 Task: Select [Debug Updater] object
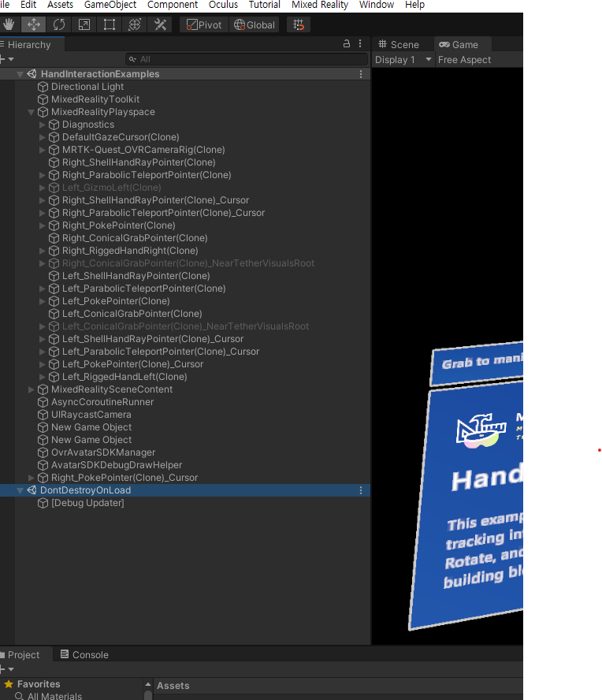[87, 503]
